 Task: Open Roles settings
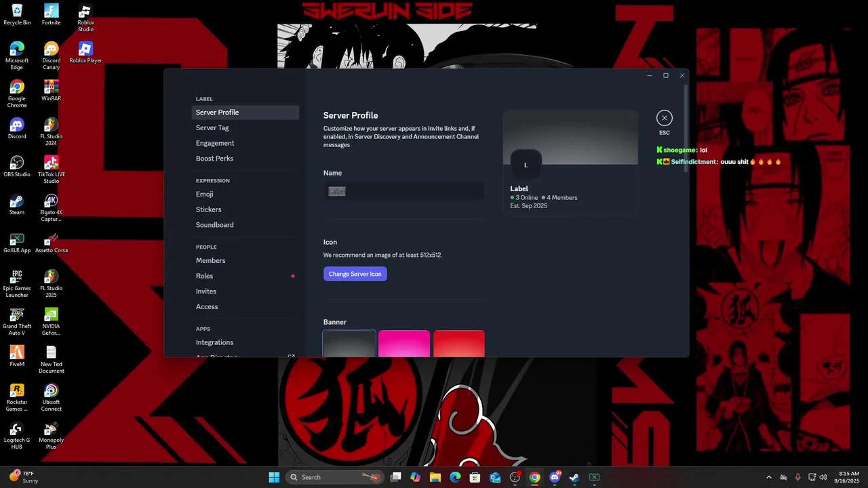[x=245, y=276]
